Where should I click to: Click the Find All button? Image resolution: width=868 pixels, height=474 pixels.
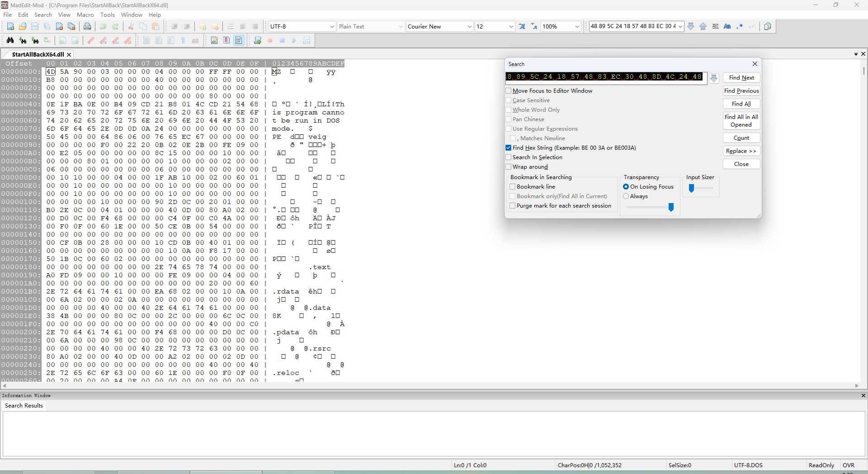point(741,104)
